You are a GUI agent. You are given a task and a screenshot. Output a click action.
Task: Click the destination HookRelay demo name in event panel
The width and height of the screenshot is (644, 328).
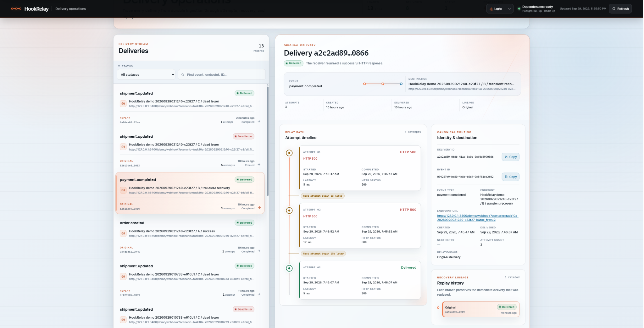tap(461, 84)
